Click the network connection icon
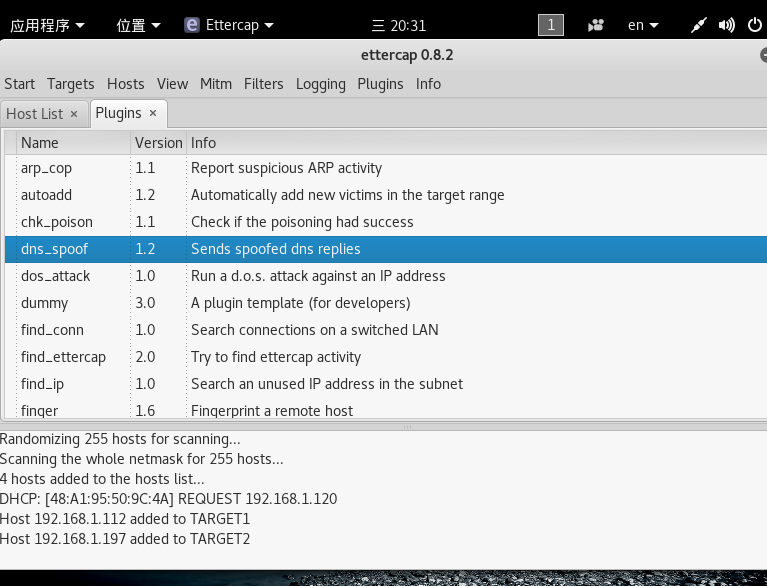This screenshot has width=767, height=586. [x=699, y=25]
